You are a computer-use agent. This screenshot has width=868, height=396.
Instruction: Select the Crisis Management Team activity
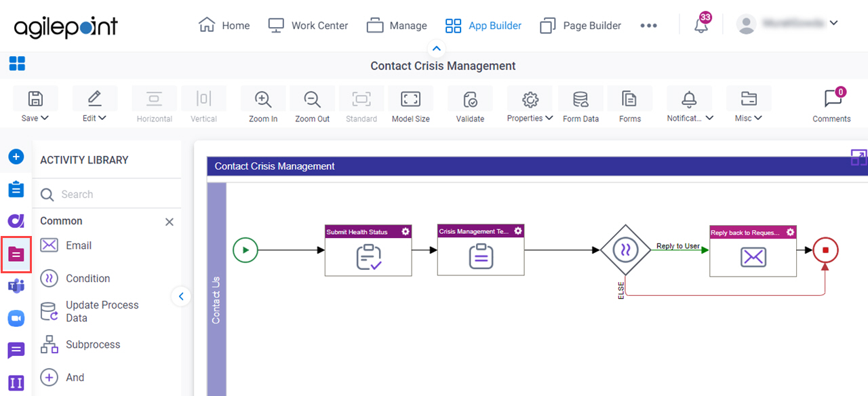[x=481, y=250]
